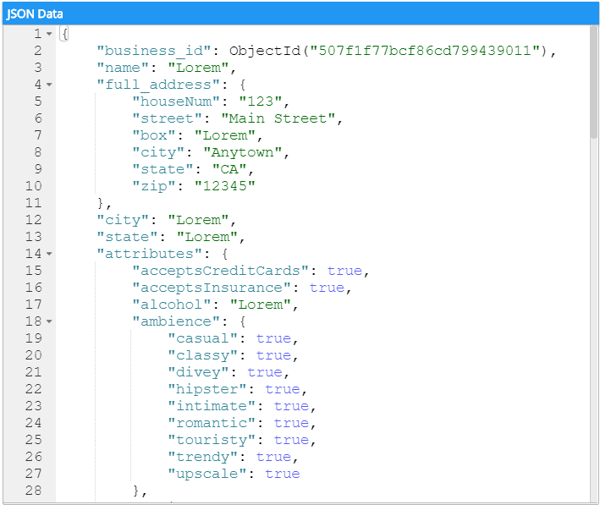Collapse the "full_address" object fold arrow
This screenshot has height=505, width=600.
click(49, 85)
